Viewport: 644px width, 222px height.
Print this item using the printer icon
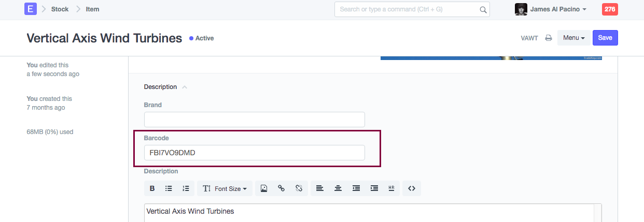click(548, 38)
